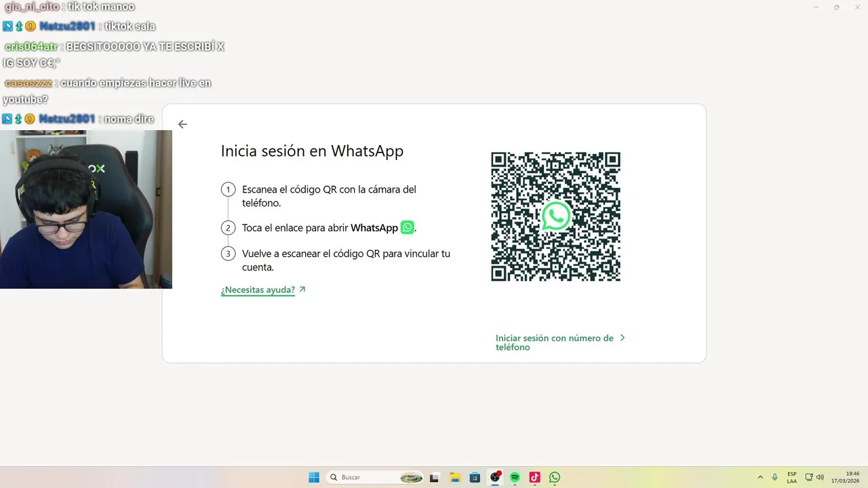The width and height of the screenshot is (868, 488).
Task: Click the green WhatsApp icon in step 2
Action: tap(407, 228)
